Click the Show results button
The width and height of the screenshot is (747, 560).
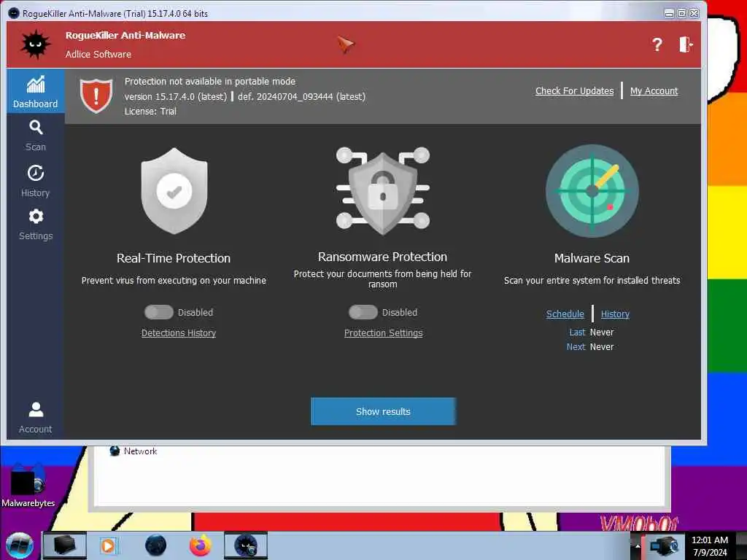(383, 411)
